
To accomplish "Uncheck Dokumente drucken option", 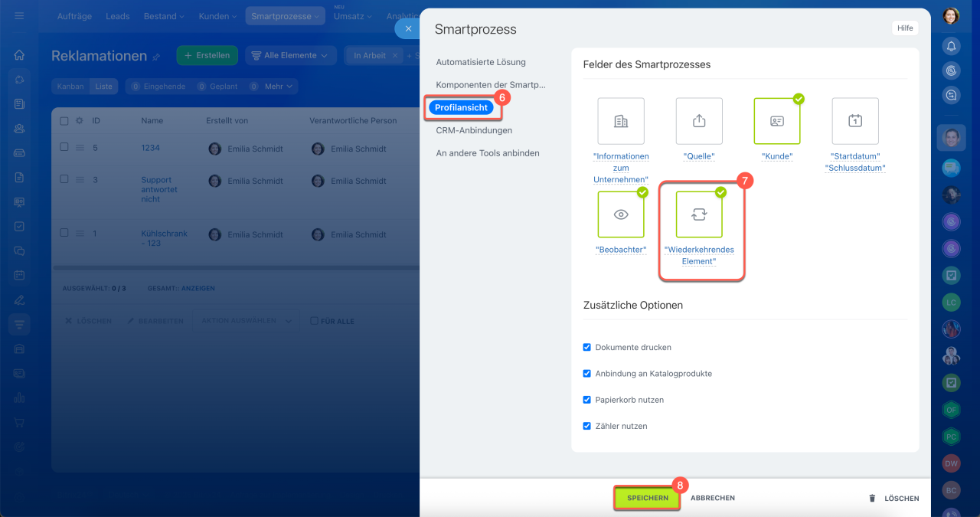I will pos(587,347).
